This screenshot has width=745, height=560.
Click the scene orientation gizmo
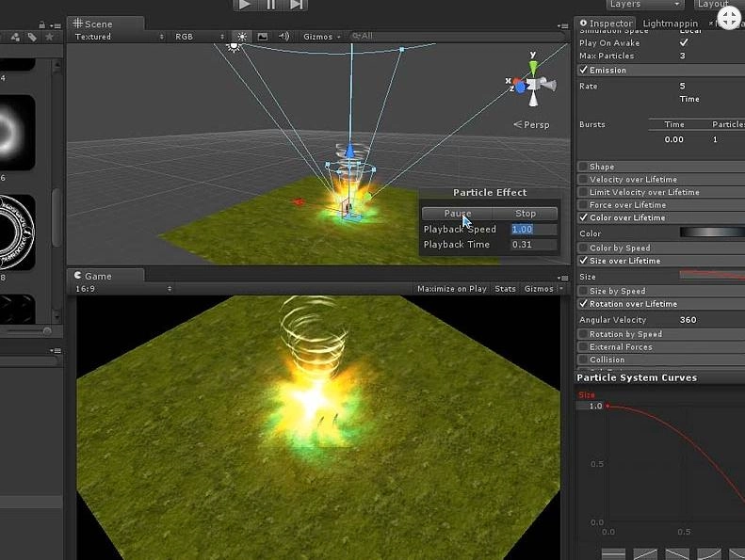(534, 86)
